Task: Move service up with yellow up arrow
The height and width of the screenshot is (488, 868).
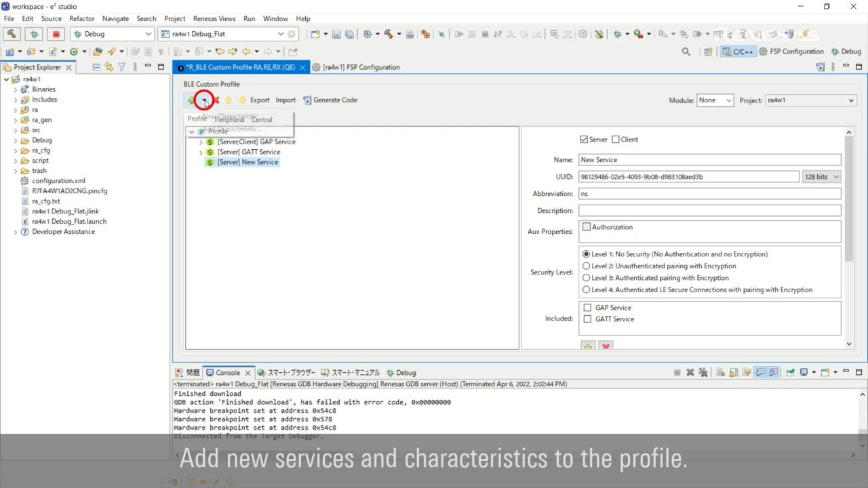Action: [229, 100]
